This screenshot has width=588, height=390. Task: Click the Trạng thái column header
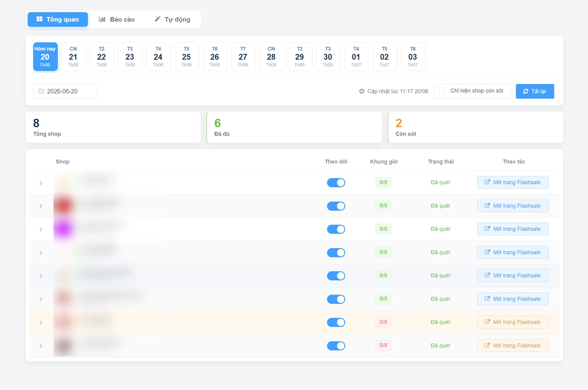[441, 162]
